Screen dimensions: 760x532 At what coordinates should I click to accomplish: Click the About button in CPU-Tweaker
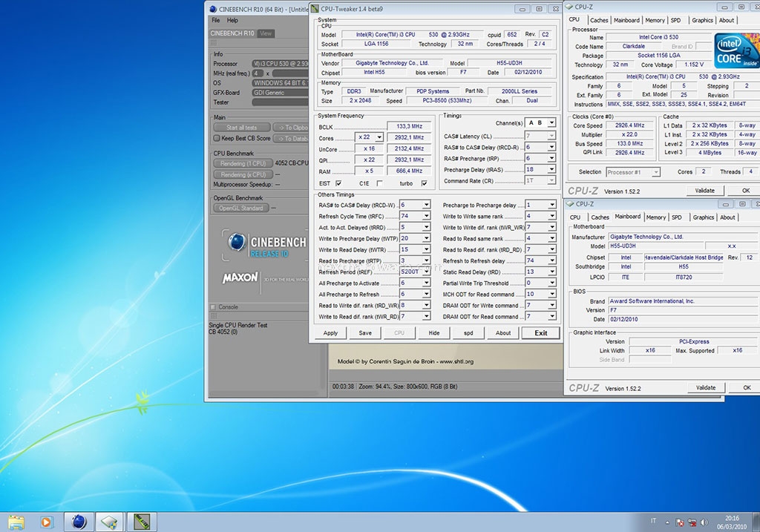(503, 333)
